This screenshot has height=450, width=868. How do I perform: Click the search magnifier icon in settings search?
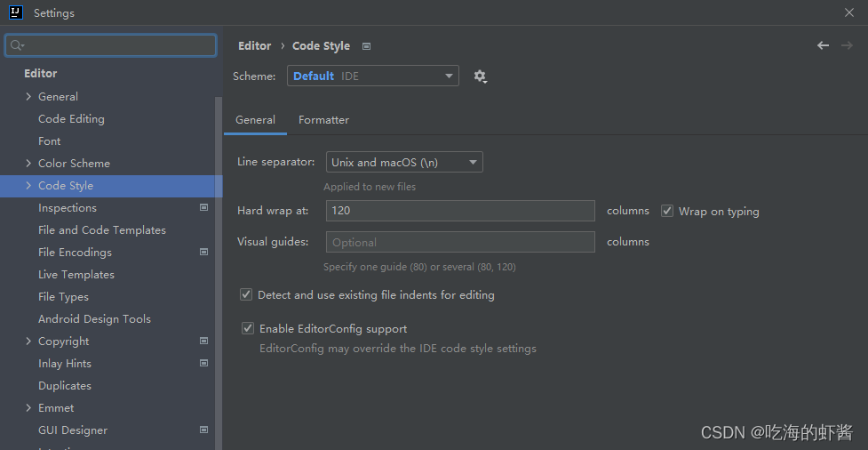[17, 45]
